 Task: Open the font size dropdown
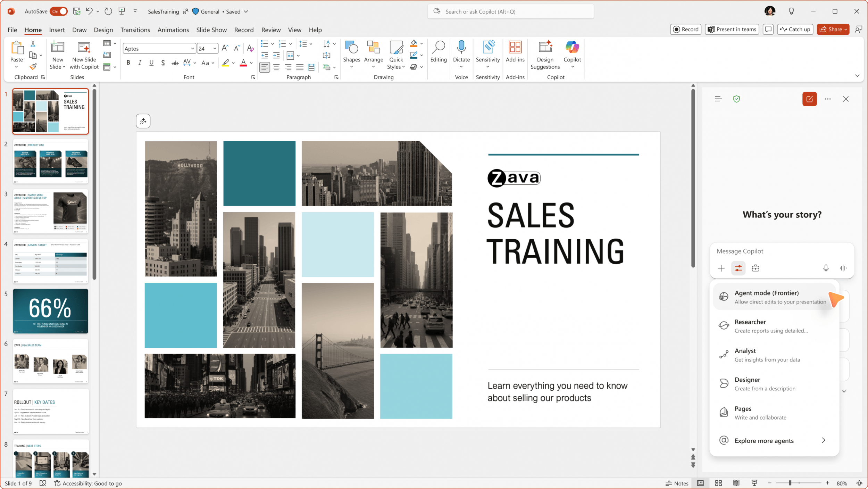coord(214,48)
